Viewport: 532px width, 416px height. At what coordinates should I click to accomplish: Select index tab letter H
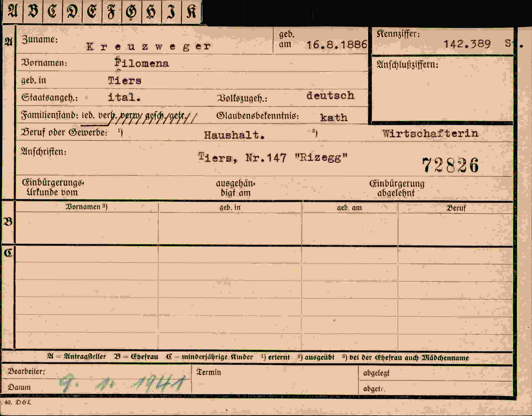coord(151,11)
